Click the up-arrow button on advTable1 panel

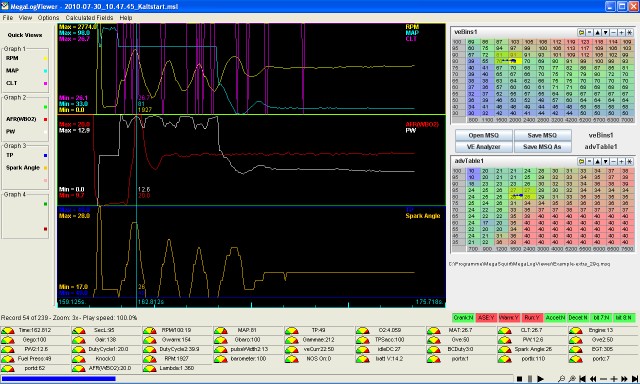point(597,162)
